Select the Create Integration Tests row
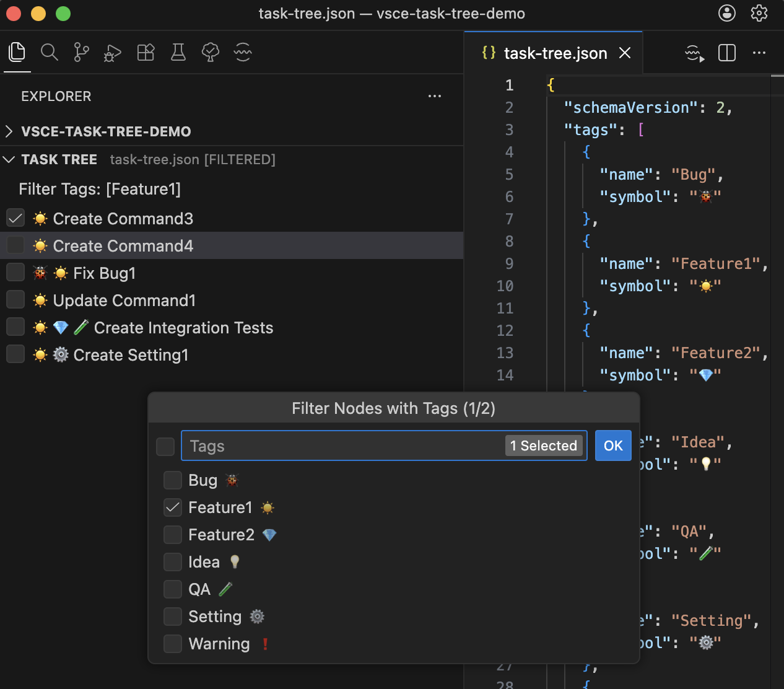This screenshot has width=784, height=689. [232, 327]
